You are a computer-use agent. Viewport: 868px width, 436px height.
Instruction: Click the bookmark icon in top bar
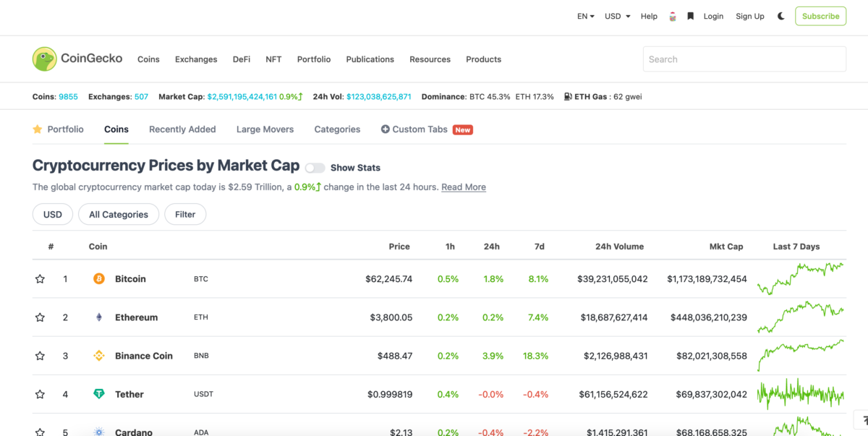point(691,16)
